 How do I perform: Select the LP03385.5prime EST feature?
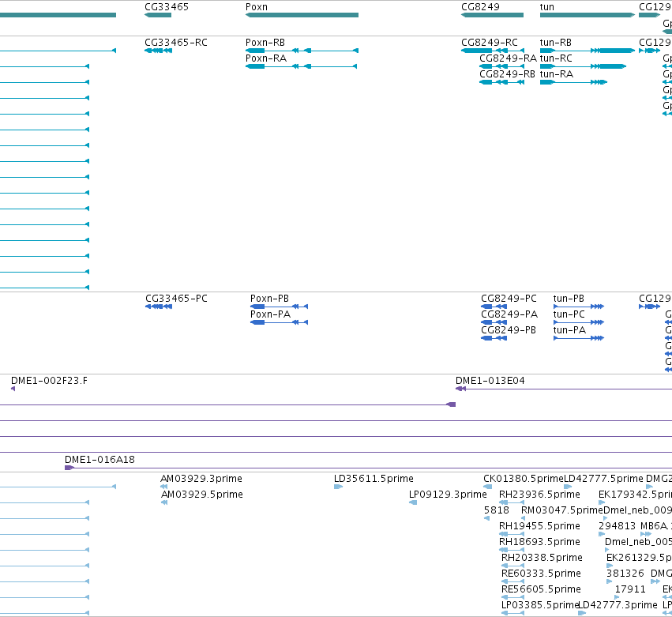coord(513,613)
